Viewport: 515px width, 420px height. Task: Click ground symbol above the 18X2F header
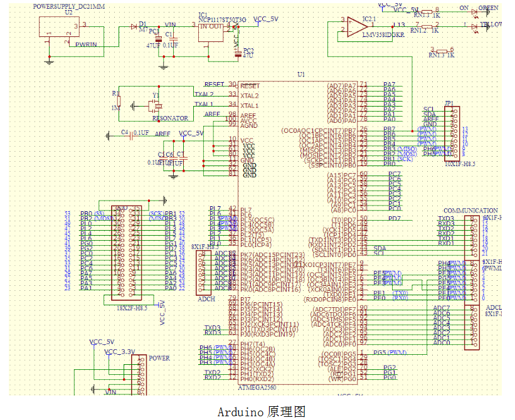coord(165,200)
